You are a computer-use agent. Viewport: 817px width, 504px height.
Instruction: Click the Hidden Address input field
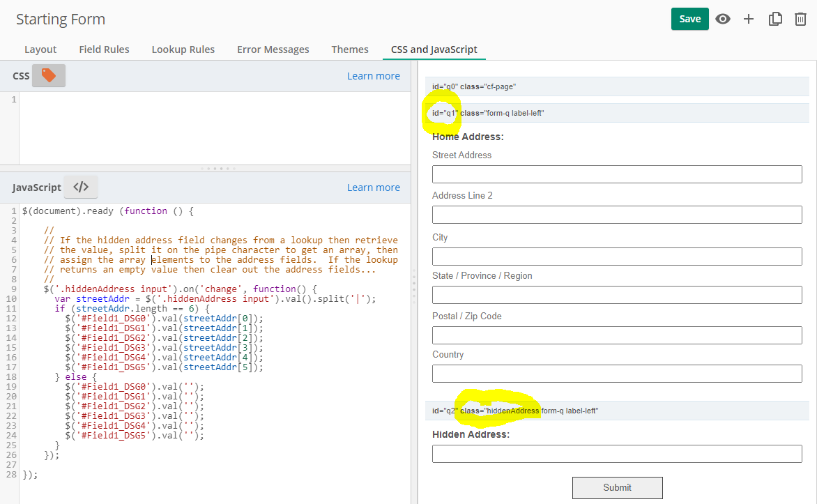pyautogui.click(x=617, y=454)
